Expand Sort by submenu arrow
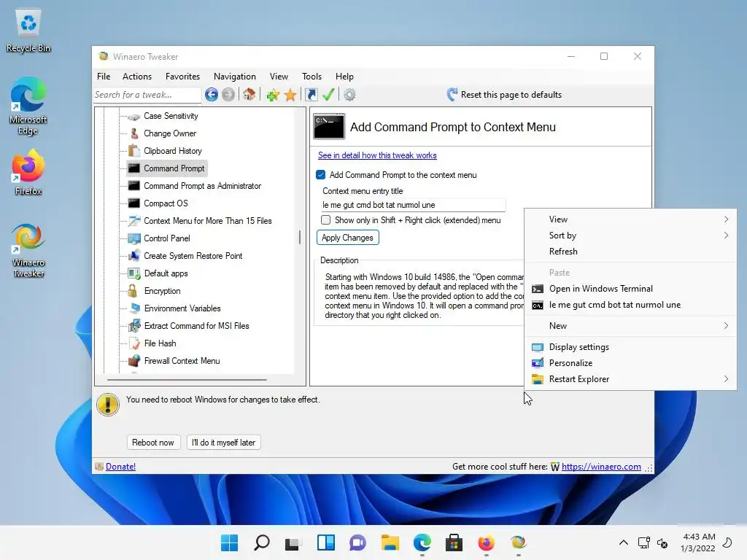Screen dimensions: 747x560 point(726,236)
